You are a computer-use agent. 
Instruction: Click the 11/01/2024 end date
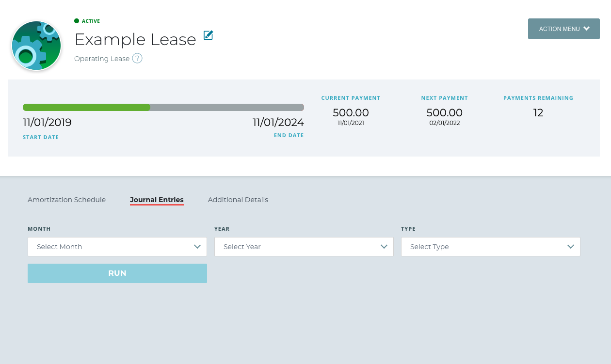pyautogui.click(x=278, y=122)
